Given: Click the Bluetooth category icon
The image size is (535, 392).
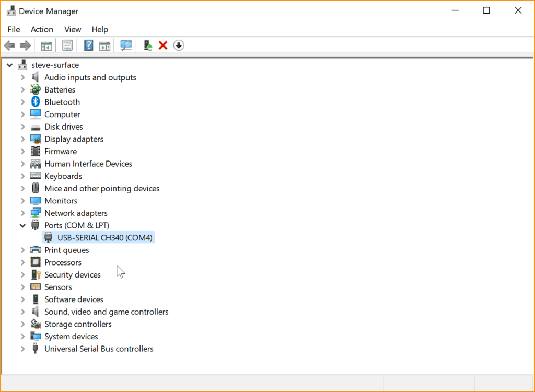Looking at the screenshot, I should 36,102.
